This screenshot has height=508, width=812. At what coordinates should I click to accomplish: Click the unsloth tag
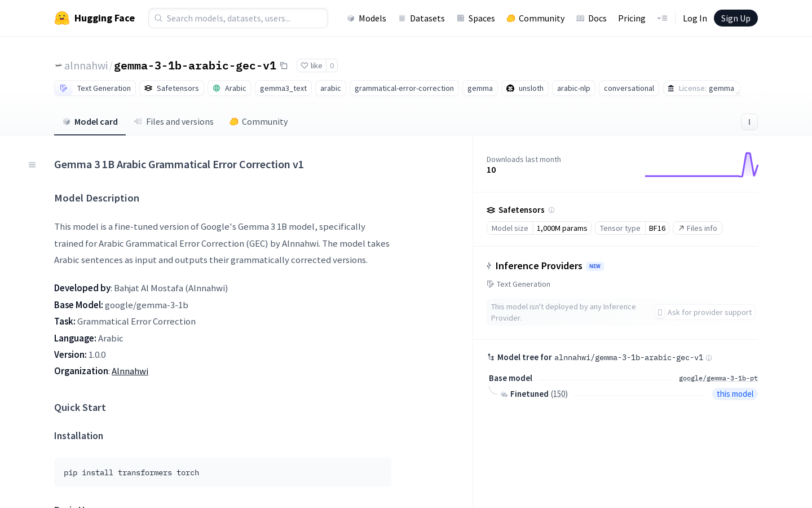click(524, 88)
